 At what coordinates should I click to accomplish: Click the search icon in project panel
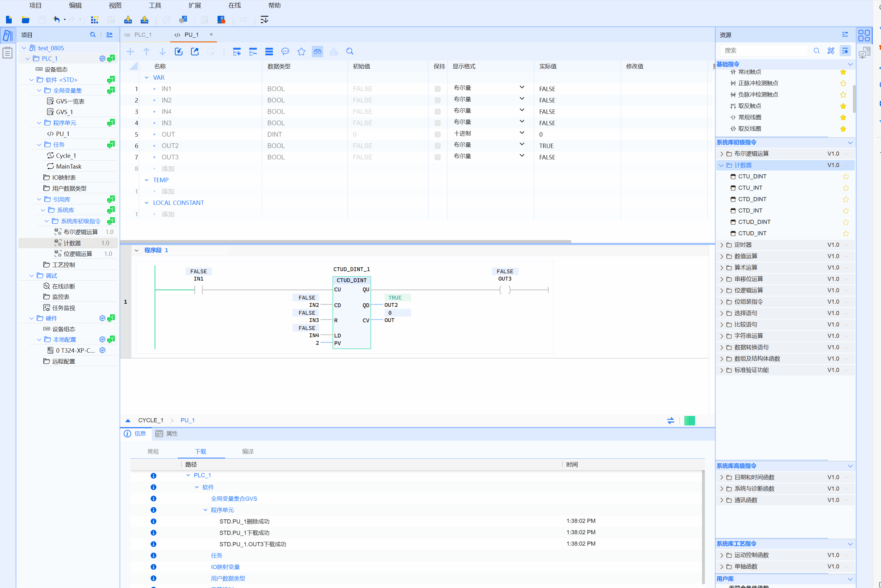point(93,35)
